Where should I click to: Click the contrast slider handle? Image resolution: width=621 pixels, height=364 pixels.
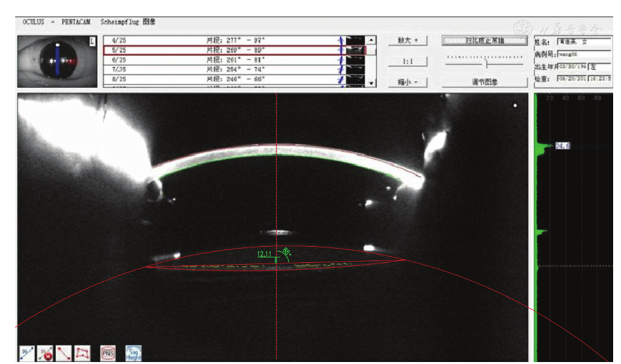(487, 62)
